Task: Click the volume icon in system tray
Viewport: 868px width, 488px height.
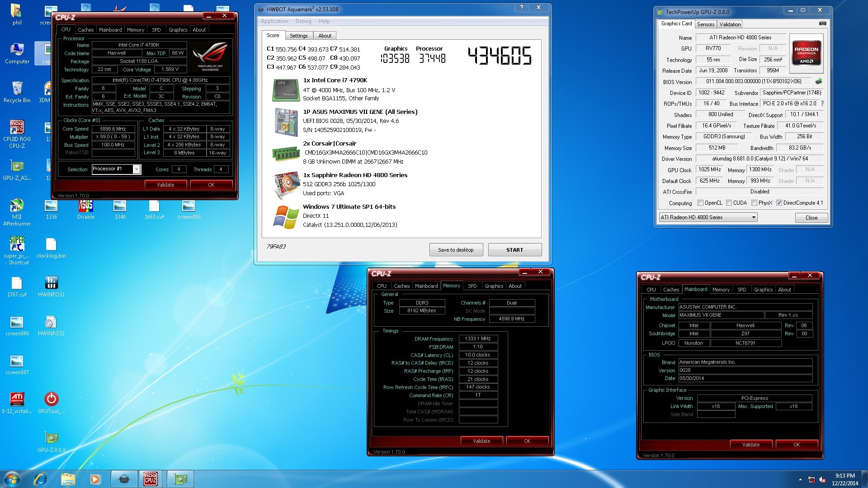Action: [822, 480]
